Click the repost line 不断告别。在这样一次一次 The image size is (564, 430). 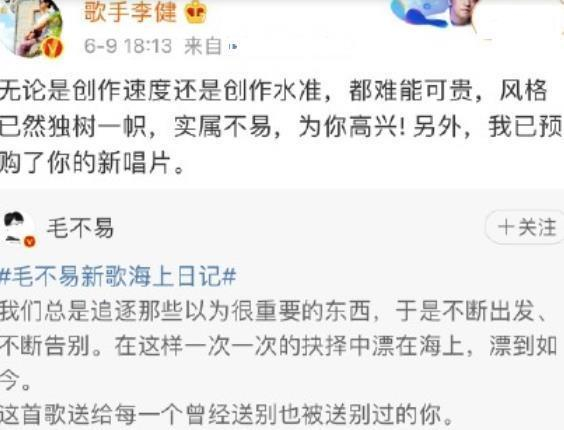pyautogui.click(x=279, y=346)
